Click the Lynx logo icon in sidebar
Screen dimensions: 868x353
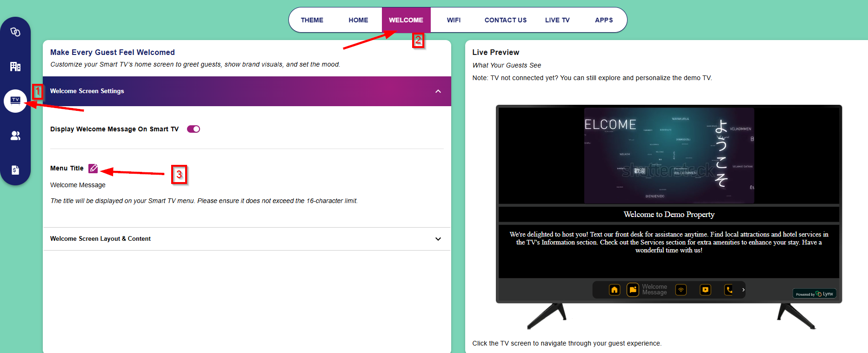coord(15,32)
